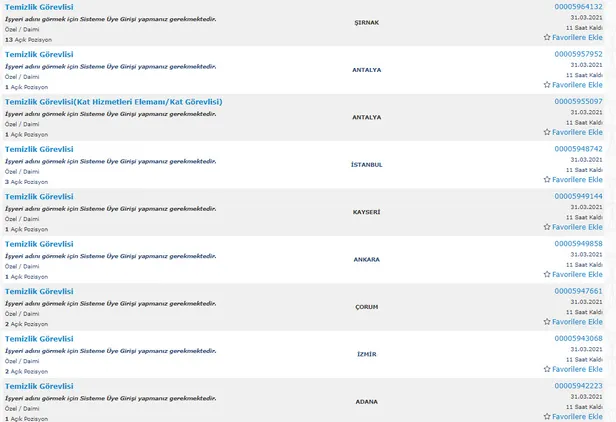Open the Temizlik Görevlisi job in İstanbul

39,149
